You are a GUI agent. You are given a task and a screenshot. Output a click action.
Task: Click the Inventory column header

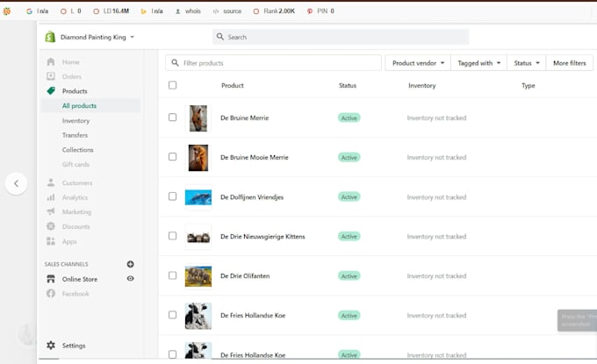click(422, 86)
